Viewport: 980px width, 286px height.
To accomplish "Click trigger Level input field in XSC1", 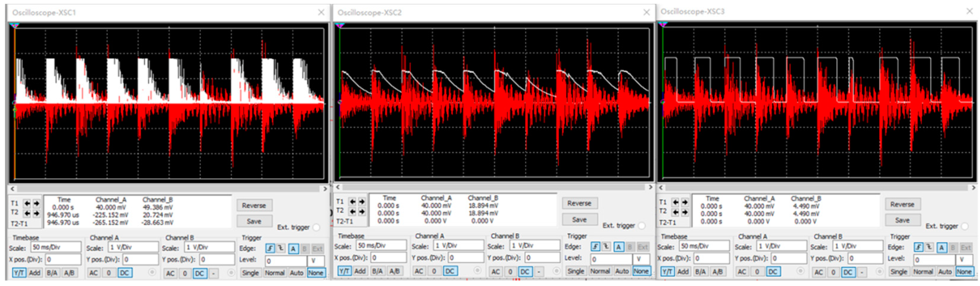I will [286, 261].
